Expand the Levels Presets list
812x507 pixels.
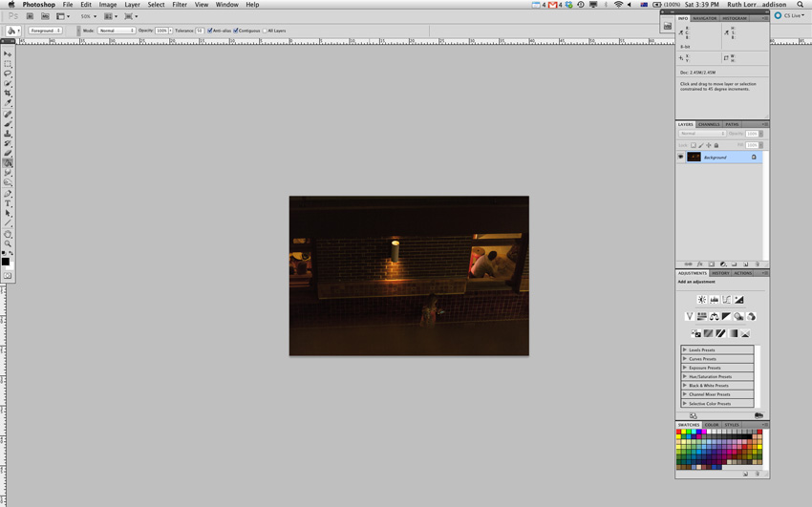click(685, 350)
